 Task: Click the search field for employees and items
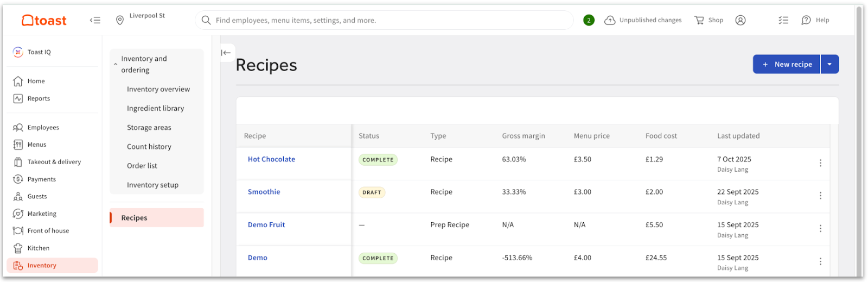(x=384, y=20)
